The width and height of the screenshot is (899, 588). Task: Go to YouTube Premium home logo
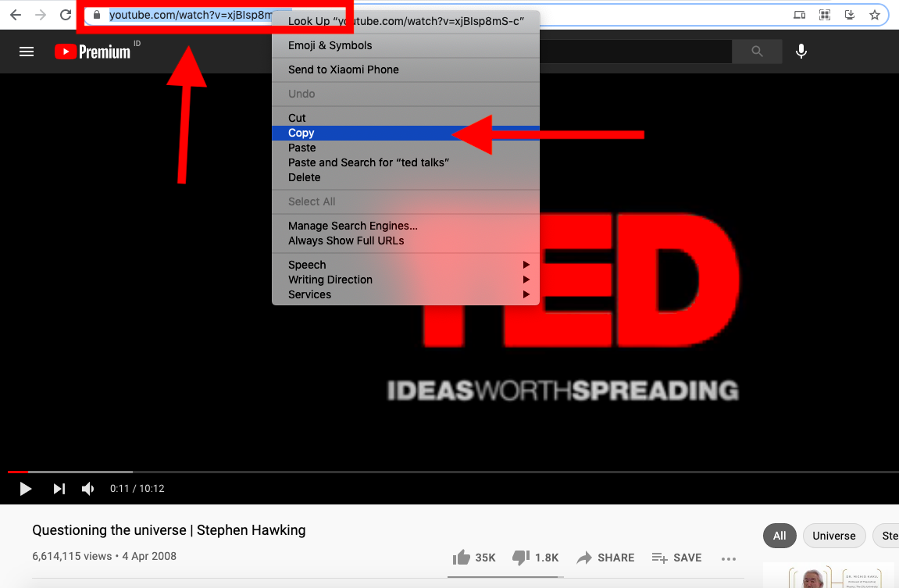pos(92,52)
